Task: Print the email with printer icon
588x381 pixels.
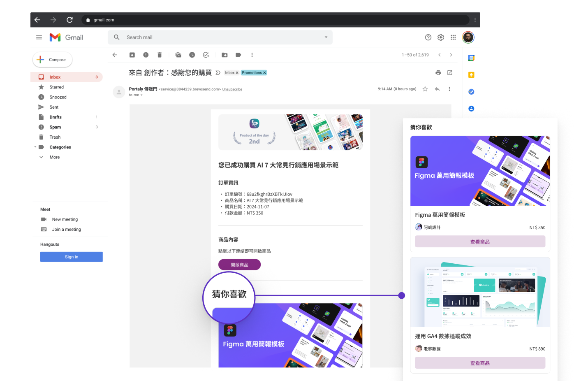Action: point(438,73)
